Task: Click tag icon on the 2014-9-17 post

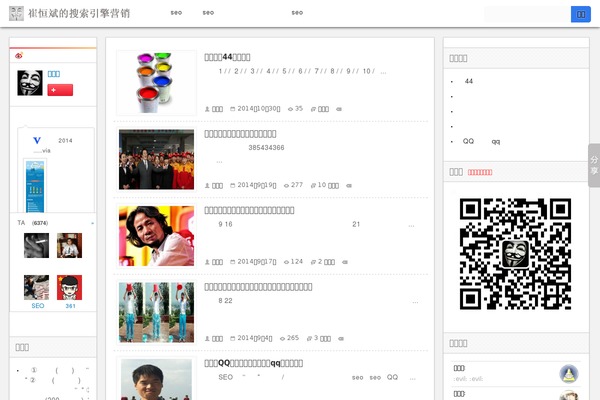Action: pyautogui.click(x=345, y=262)
